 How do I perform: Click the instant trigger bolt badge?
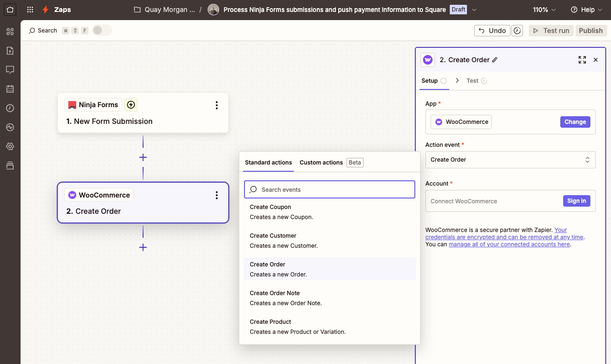pos(131,105)
